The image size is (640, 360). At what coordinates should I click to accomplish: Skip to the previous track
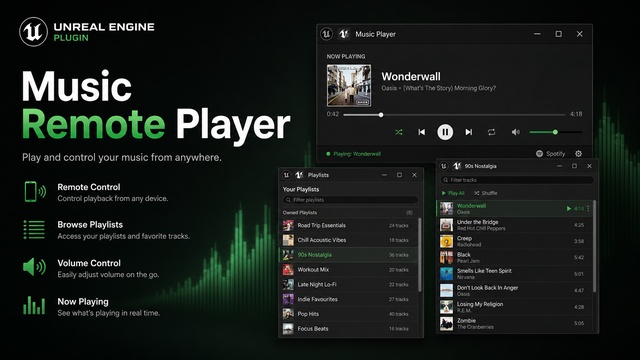pyautogui.click(x=422, y=132)
